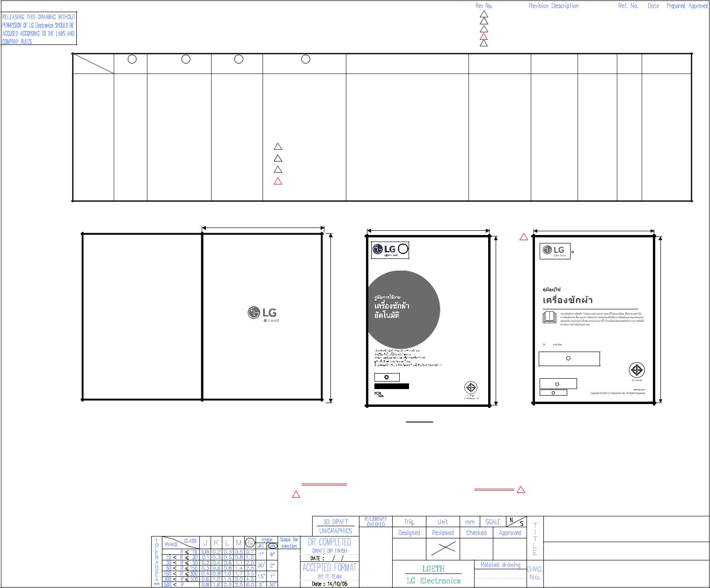Click the 'Checked' cell next to Reviewed
Viewport: 710px width, 588px height.
476,533
